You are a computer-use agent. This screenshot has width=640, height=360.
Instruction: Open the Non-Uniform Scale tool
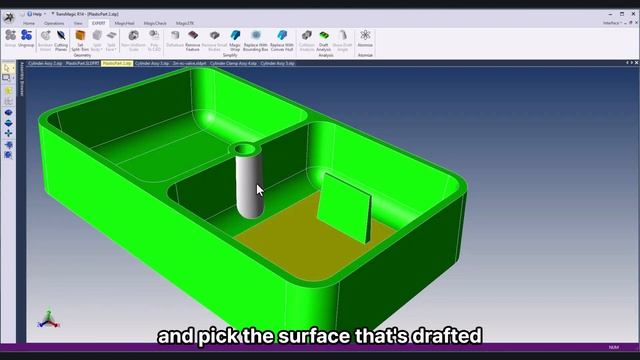[x=133, y=41]
